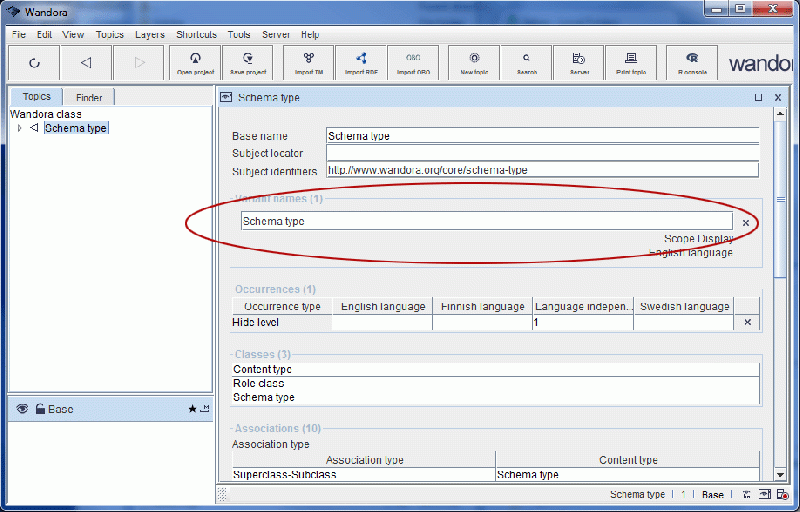Screen dimensions: 800x512
Task: Open the Content type class link
Action: [257, 369]
